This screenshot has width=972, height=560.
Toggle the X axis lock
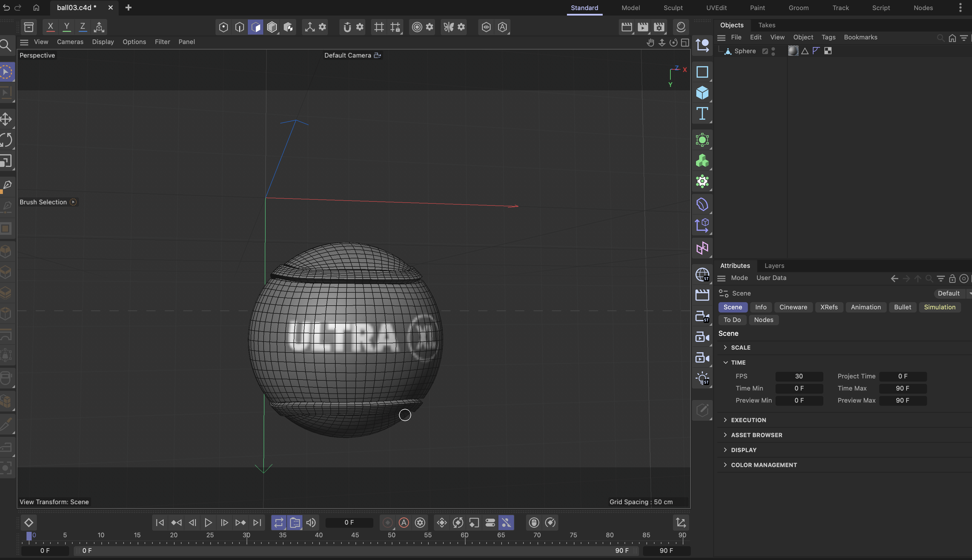tap(50, 27)
